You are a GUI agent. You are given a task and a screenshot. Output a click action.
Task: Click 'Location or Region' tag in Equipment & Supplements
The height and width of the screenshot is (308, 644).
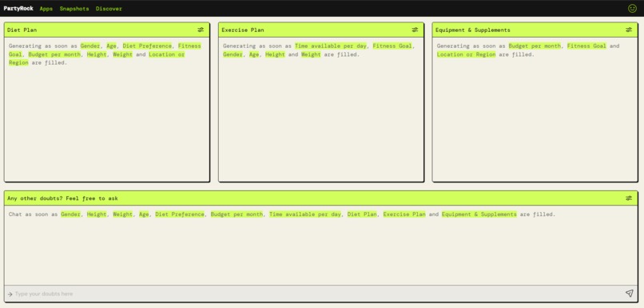466,54
